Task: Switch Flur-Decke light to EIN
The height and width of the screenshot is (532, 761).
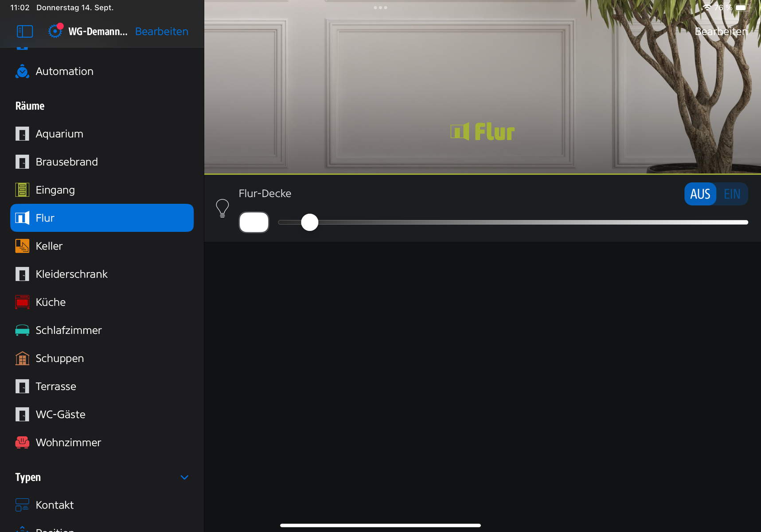Action: click(x=732, y=194)
